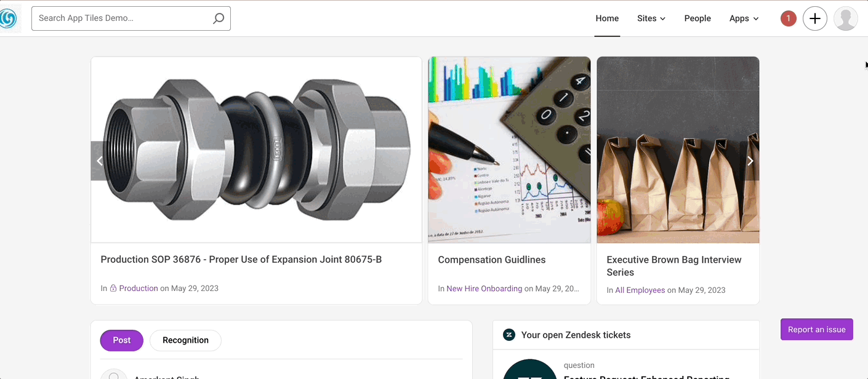Switch to the Recognition tab
Image resolution: width=868 pixels, height=379 pixels.
coord(185,340)
